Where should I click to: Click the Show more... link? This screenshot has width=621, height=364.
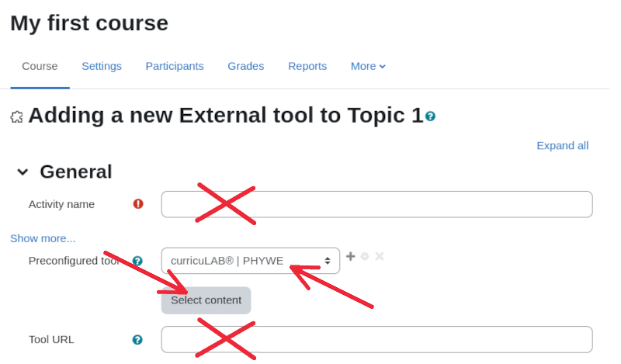(x=43, y=238)
